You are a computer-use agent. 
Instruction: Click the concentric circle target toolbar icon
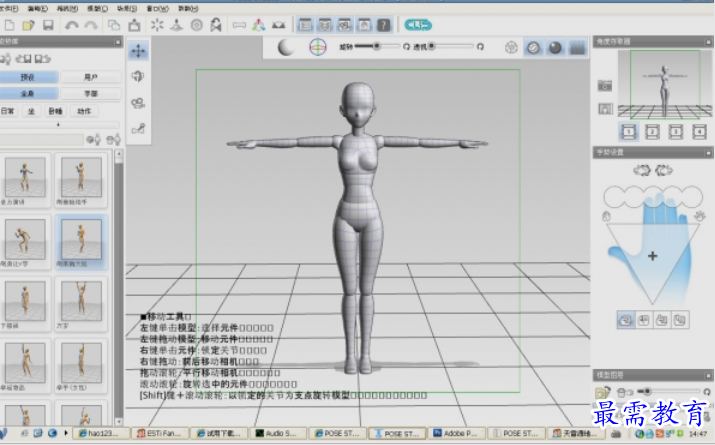[197, 25]
